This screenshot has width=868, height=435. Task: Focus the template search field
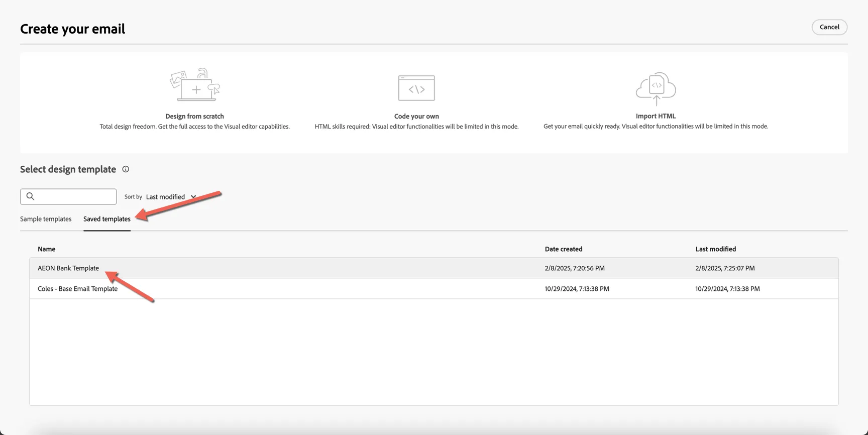pos(68,196)
